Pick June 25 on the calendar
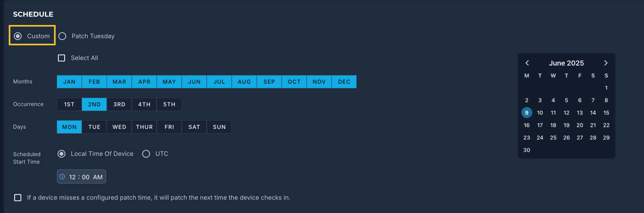The width and height of the screenshot is (644, 213). [553, 137]
